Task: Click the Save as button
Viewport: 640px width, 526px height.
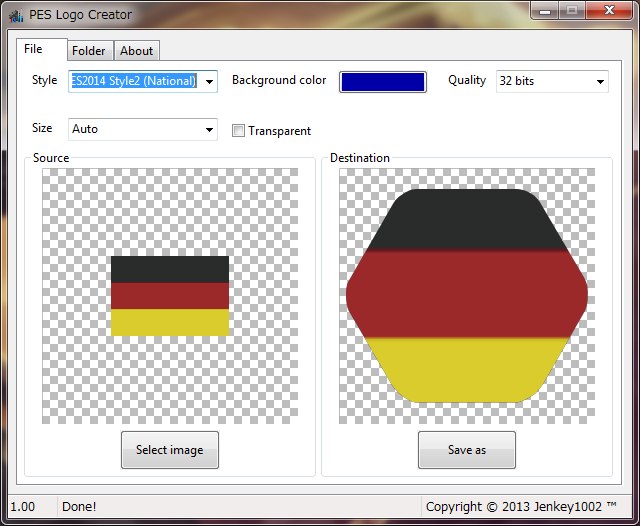Action: coord(467,450)
